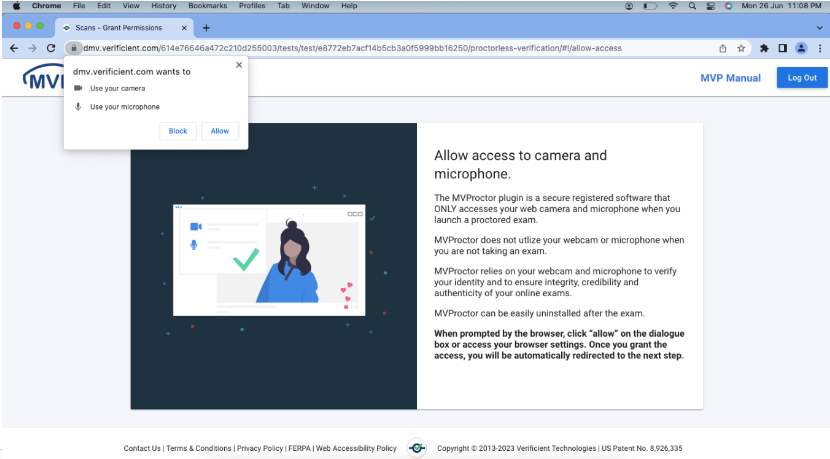Close the permission prompt popup
Screen dimensions: 830x459
(x=239, y=65)
